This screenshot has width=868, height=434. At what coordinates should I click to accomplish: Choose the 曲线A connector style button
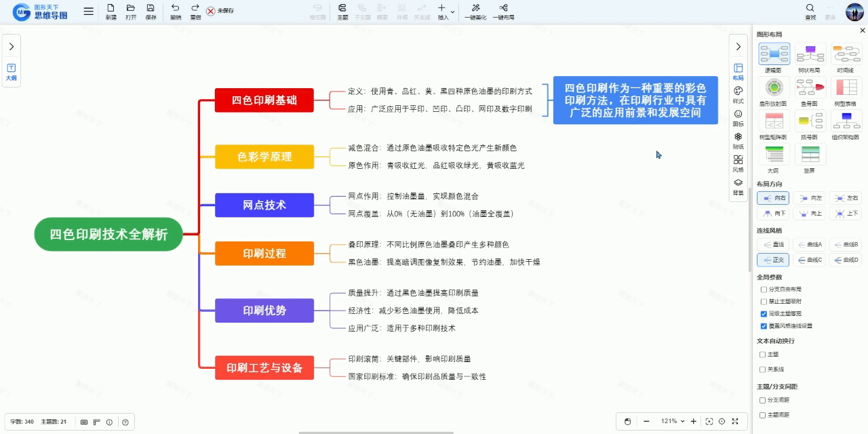[810, 244]
